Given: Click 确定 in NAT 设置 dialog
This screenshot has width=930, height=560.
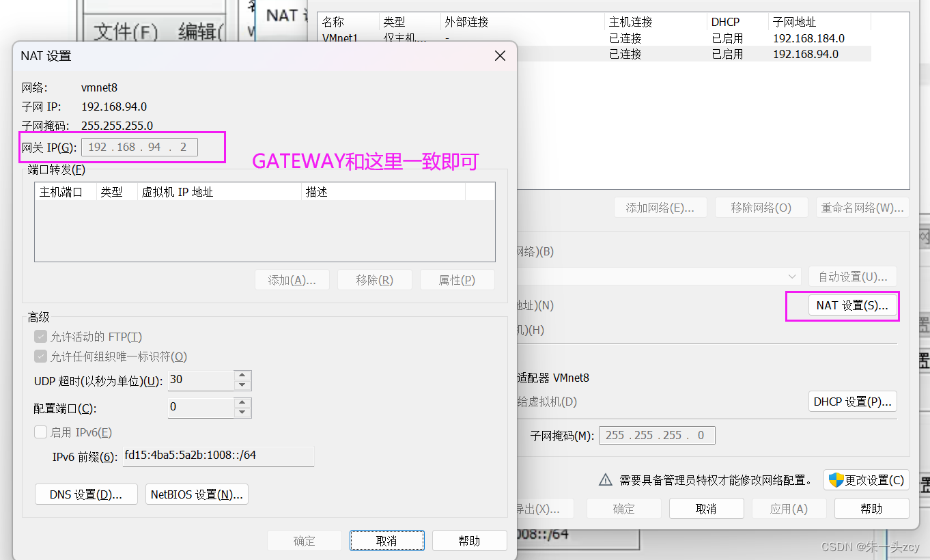Looking at the screenshot, I should (305, 541).
